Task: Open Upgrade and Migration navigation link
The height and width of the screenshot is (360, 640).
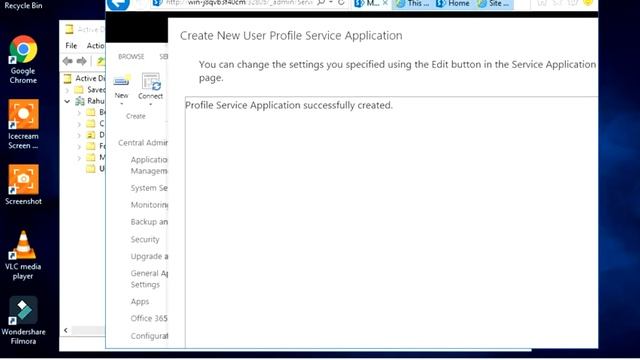Action: 149,256
